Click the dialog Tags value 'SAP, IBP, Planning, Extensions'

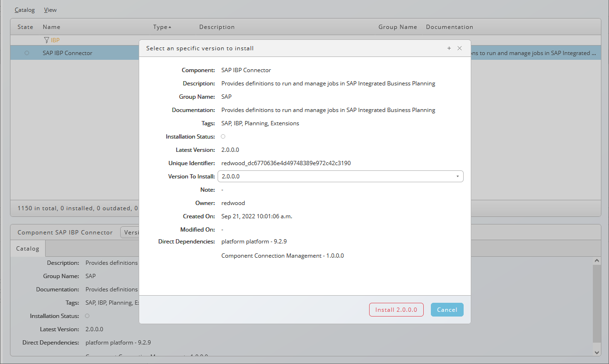click(260, 123)
